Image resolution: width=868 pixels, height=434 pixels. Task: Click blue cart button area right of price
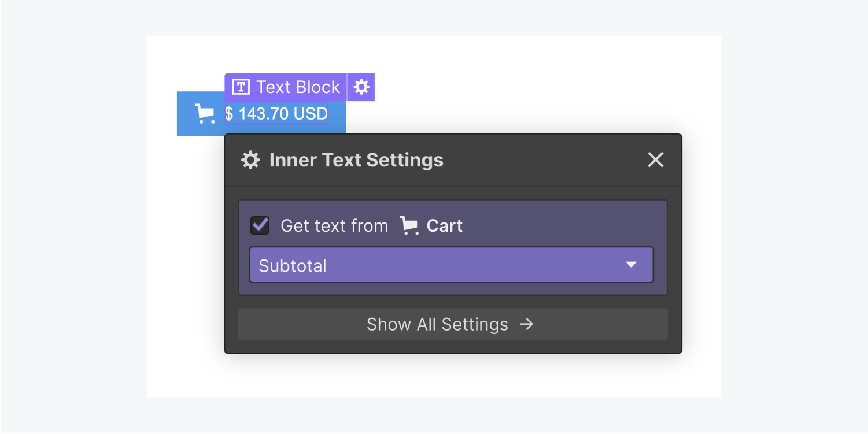337,114
